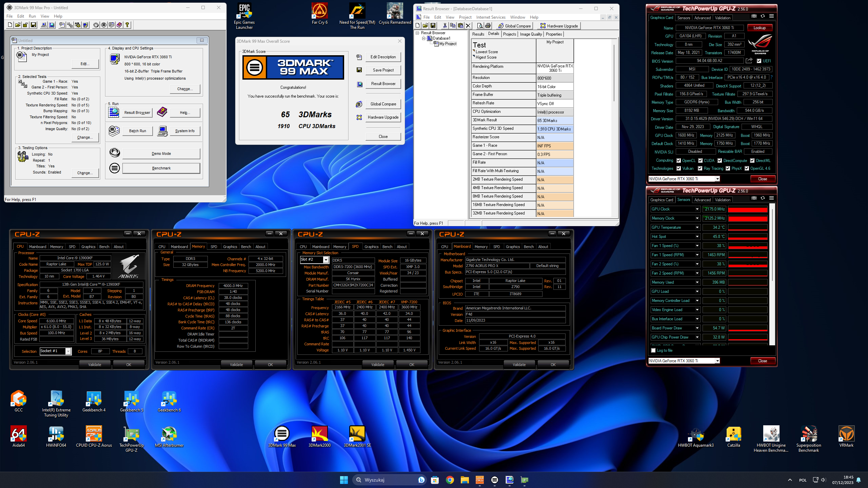Switch to Projects tab in Result Browser
This screenshot has width=868, height=488.
pos(509,34)
